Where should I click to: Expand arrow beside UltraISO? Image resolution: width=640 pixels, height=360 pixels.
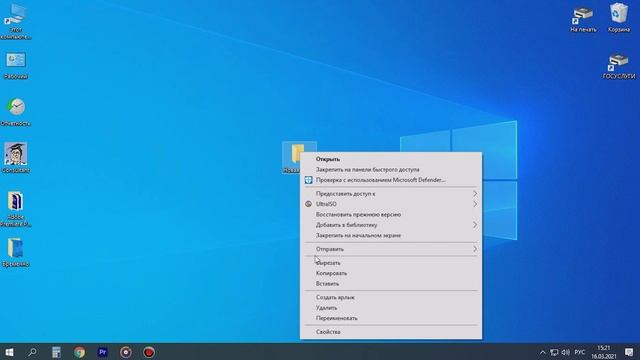(x=475, y=204)
